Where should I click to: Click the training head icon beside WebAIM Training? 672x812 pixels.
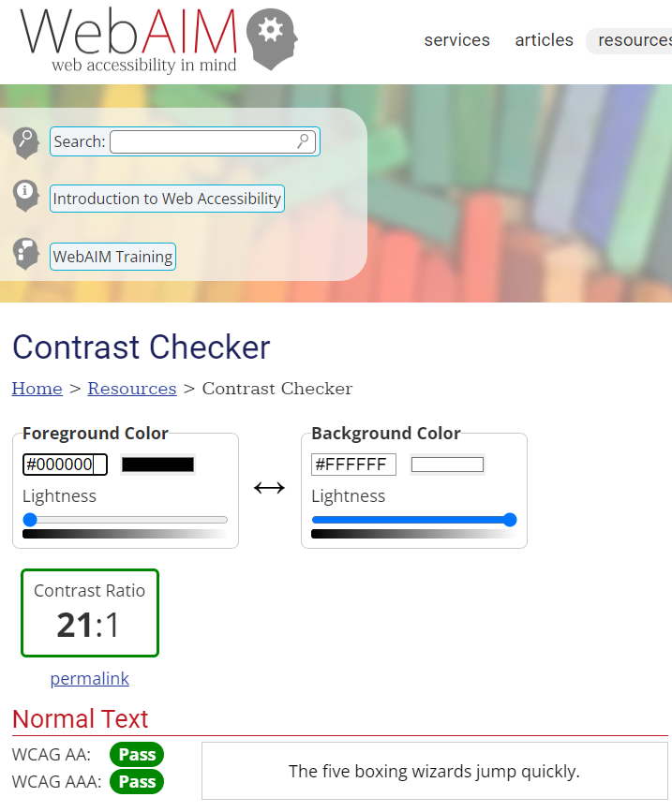[26, 254]
